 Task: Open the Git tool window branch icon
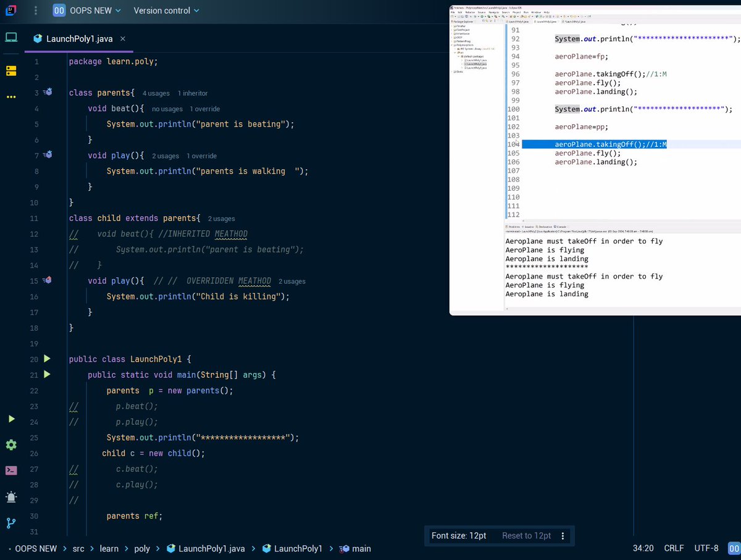coord(10,523)
